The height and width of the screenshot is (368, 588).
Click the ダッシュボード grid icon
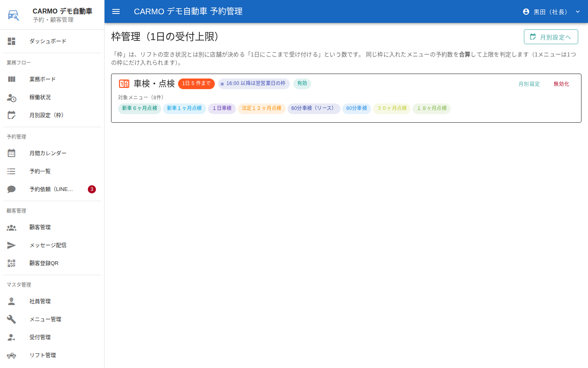[11, 41]
